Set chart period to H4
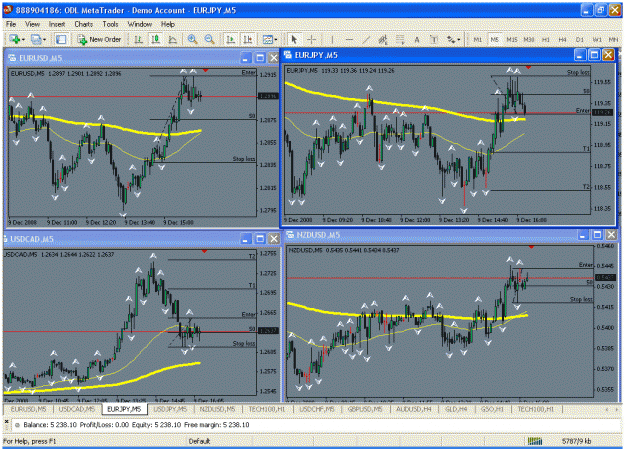 click(562, 39)
